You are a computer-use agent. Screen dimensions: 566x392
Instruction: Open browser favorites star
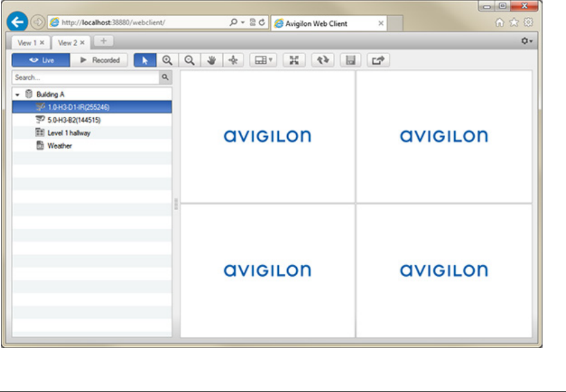pyautogui.click(x=514, y=23)
